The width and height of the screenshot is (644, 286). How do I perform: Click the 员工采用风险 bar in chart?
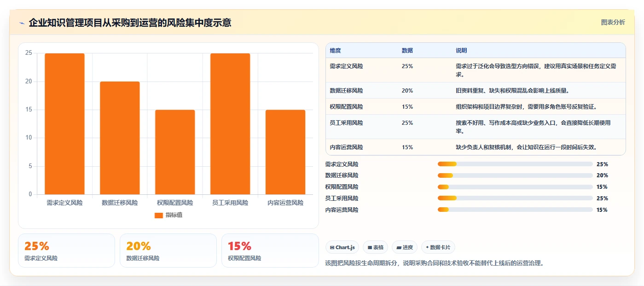[x=230, y=124]
